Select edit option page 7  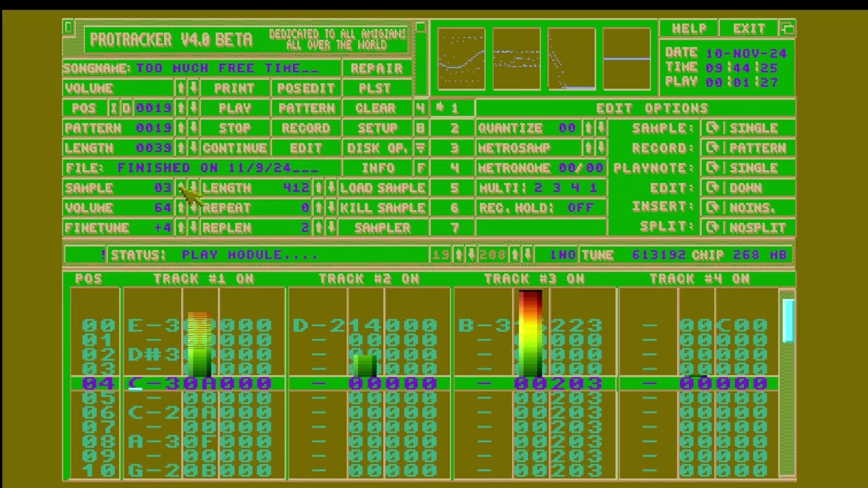(x=452, y=228)
